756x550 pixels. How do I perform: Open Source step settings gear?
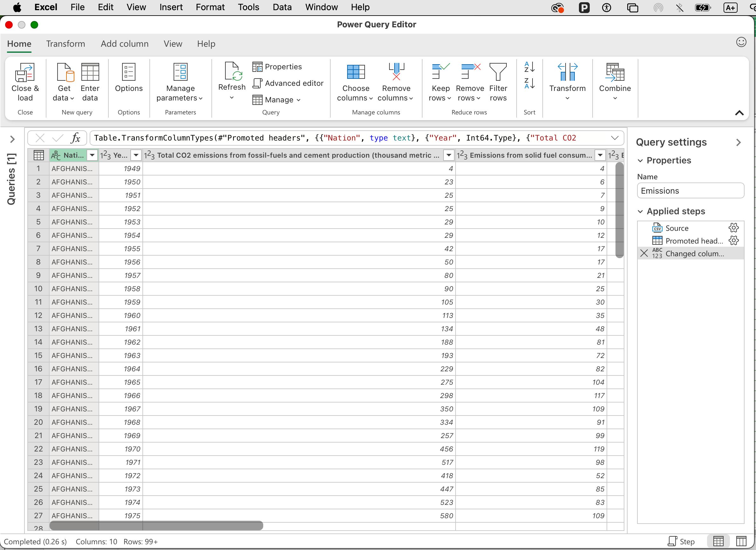click(734, 228)
